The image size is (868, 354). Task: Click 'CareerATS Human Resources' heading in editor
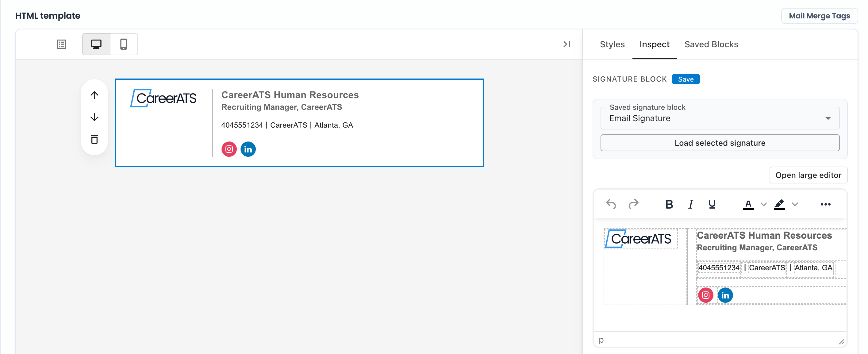tap(764, 235)
